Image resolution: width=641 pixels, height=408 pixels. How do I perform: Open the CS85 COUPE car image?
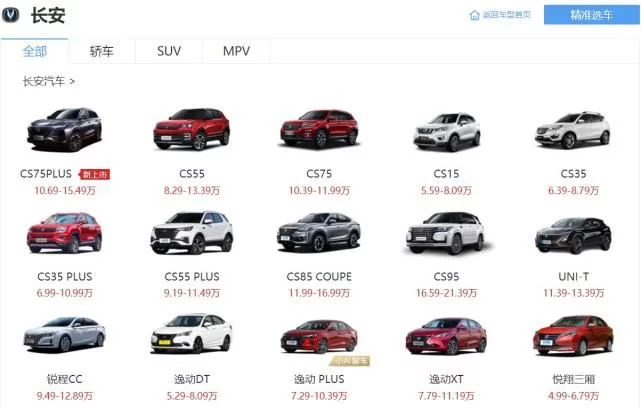[x=319, y=231]
